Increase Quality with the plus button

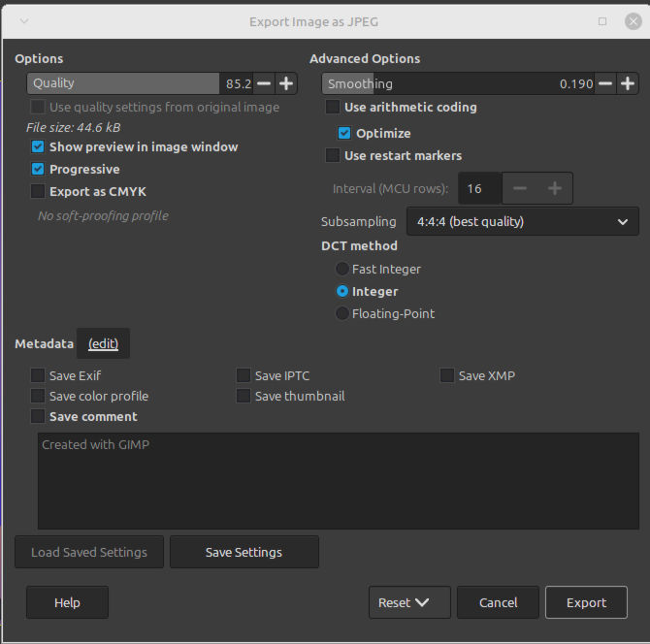(286, 83)
